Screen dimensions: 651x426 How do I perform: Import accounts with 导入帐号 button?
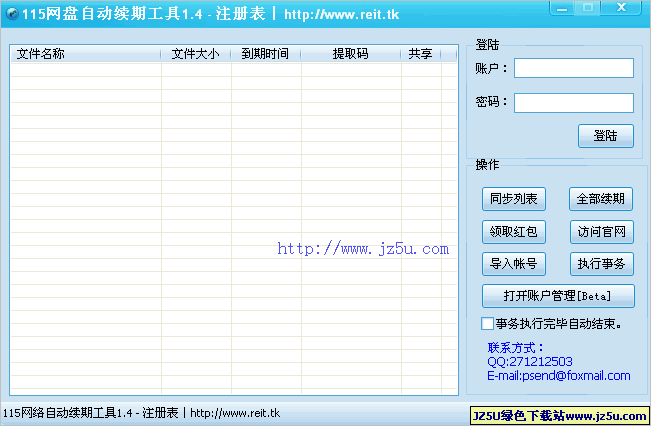(514, 264)
